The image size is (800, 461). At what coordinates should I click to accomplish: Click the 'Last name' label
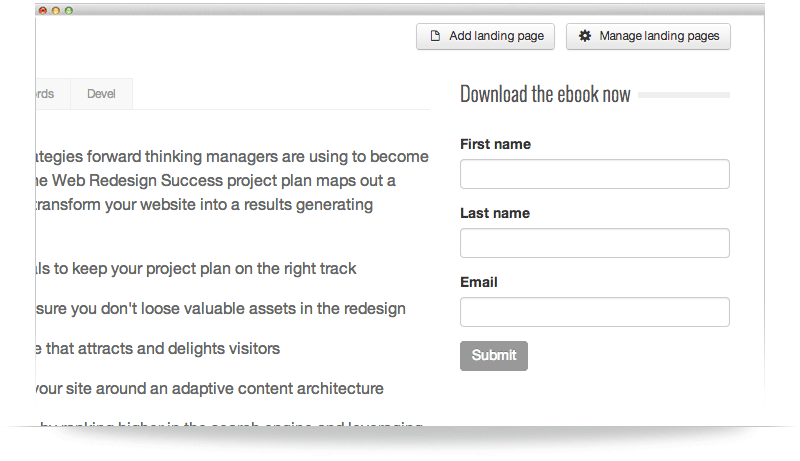[495, 213]
